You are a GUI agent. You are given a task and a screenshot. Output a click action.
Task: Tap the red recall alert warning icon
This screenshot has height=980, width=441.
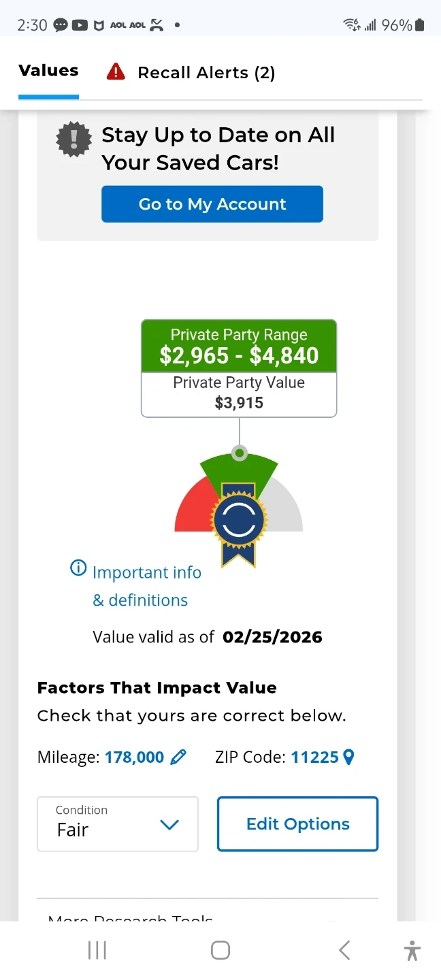coord(116,71)
